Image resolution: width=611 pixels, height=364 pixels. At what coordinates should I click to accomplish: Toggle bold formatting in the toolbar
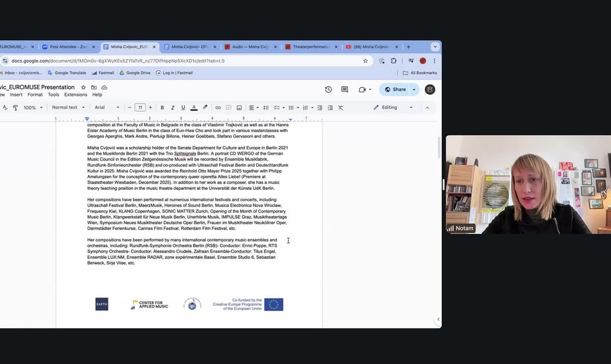click(162, 107)
